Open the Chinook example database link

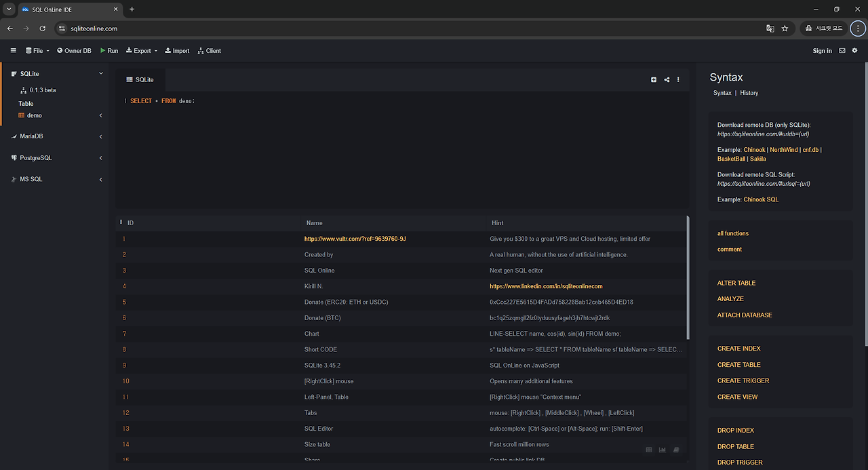coord(753,149)
